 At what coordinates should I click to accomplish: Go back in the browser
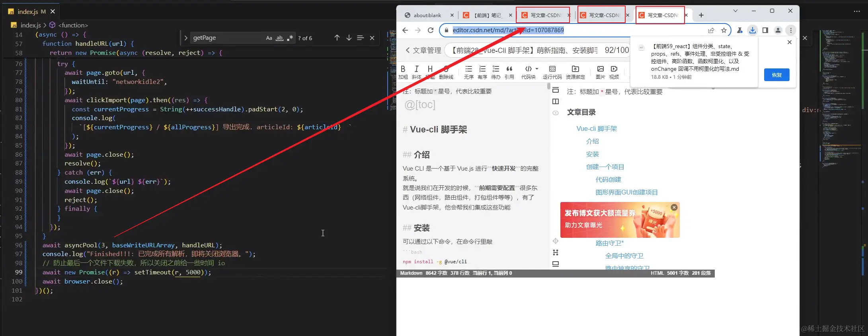[405, 30]
